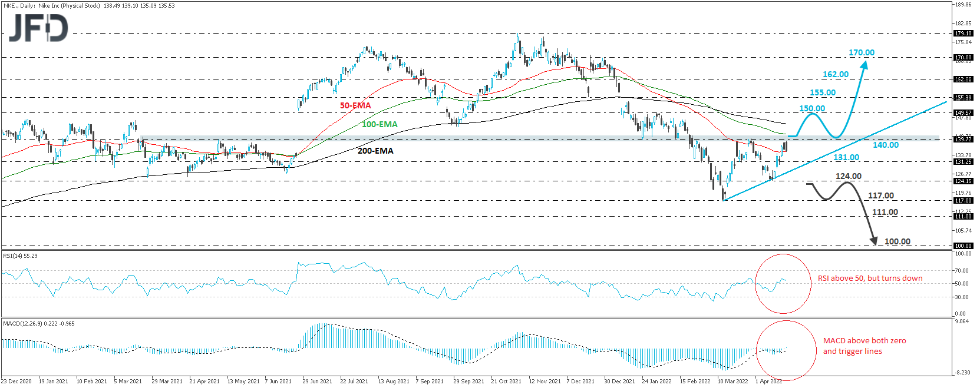Click the 12 Nov 2021 date label
Image resolution: width=980 pixels, height=388 pixels.
click(545, 382)
